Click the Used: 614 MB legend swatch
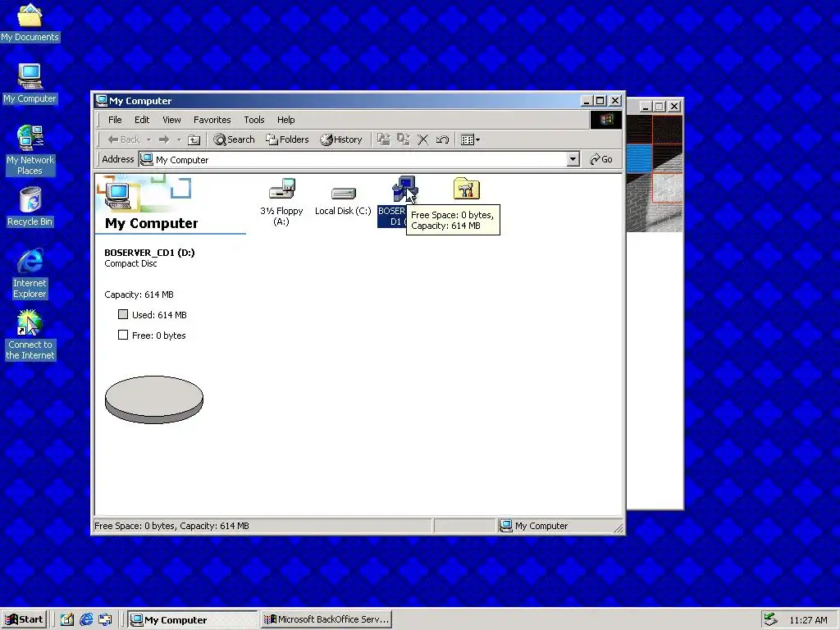Viewport: 840px width, 630px height. [123, 314]
